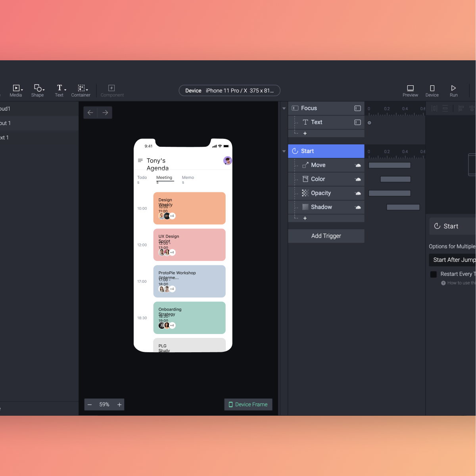Zoom in with the plus button
The width and height of the screenshot is (476, 476).
coord(119,405)
